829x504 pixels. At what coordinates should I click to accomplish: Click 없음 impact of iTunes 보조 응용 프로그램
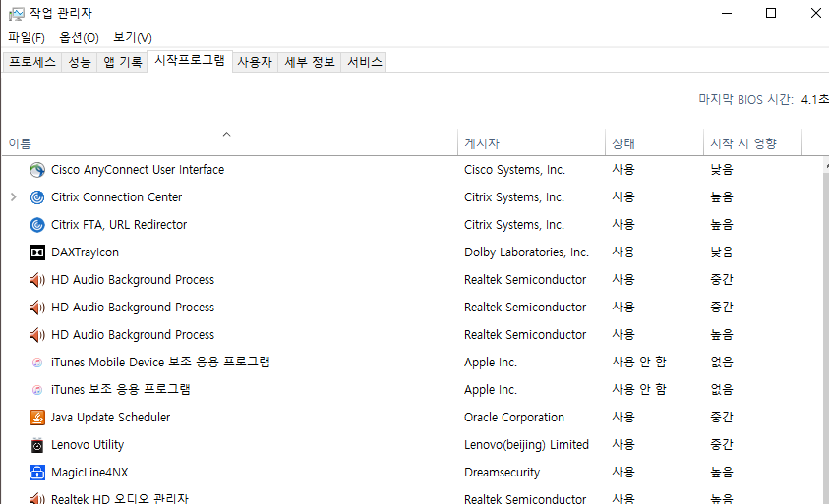pyautogui.click(x=722, y=390)
